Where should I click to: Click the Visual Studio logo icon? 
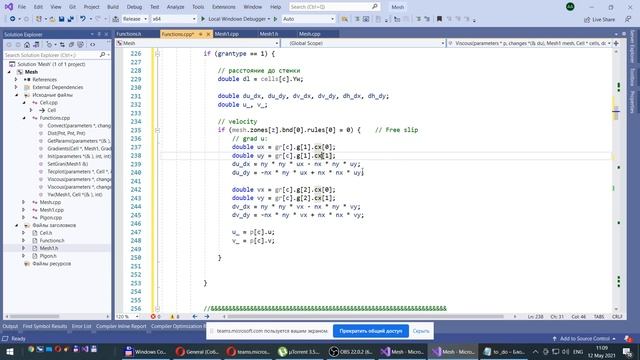8,7
